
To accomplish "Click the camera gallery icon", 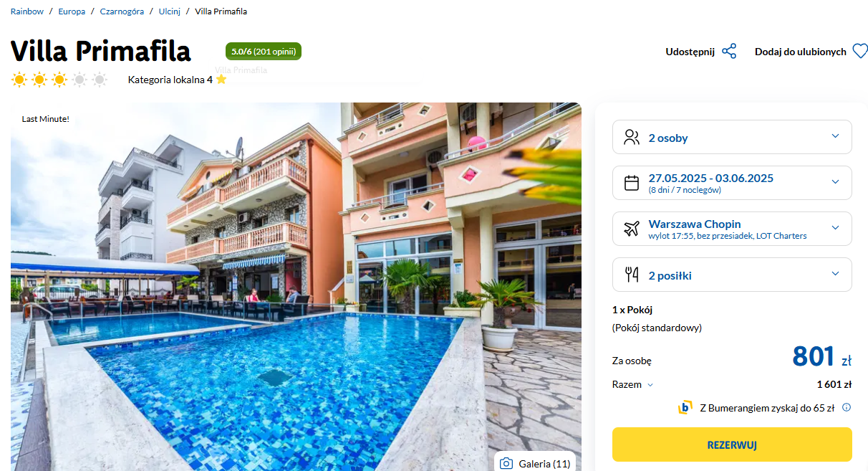I will (x=506, y=464).
